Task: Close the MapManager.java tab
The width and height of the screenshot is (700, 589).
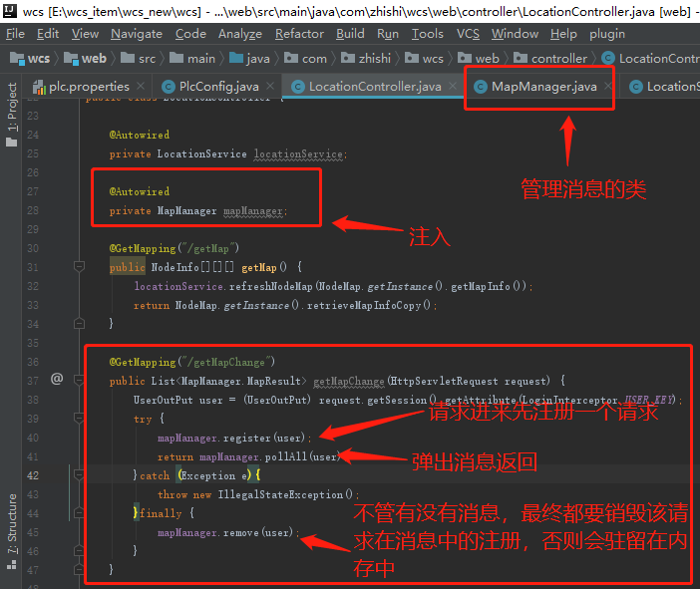Action: click(x=607, y=86)
